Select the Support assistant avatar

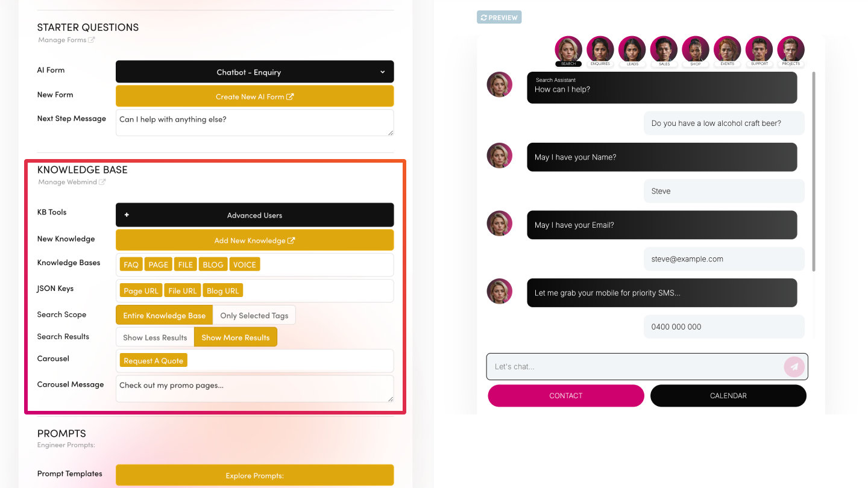click(x=759, y=49)
